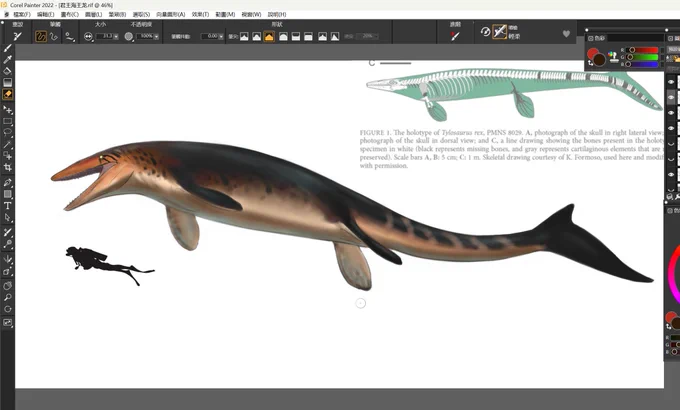Select the Dropper tool

[x=7, y=59]
